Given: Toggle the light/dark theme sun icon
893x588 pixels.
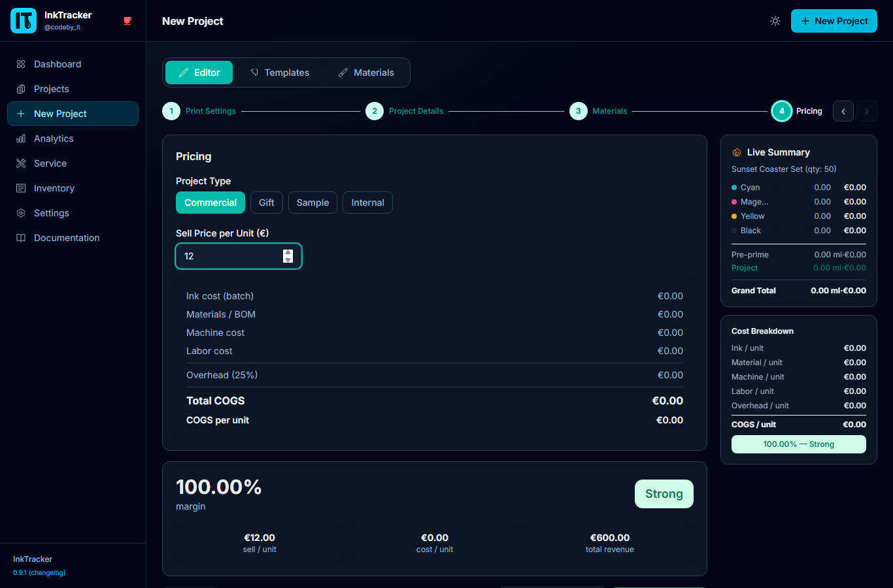Looking at the screenshot, I should pos(775,21).
